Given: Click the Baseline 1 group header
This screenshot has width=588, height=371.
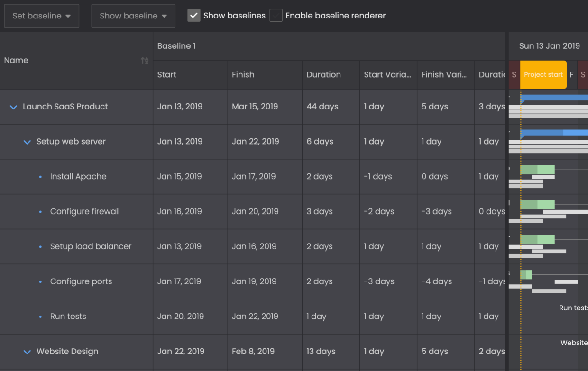Looking at the screenshot, I should [176, 45].
